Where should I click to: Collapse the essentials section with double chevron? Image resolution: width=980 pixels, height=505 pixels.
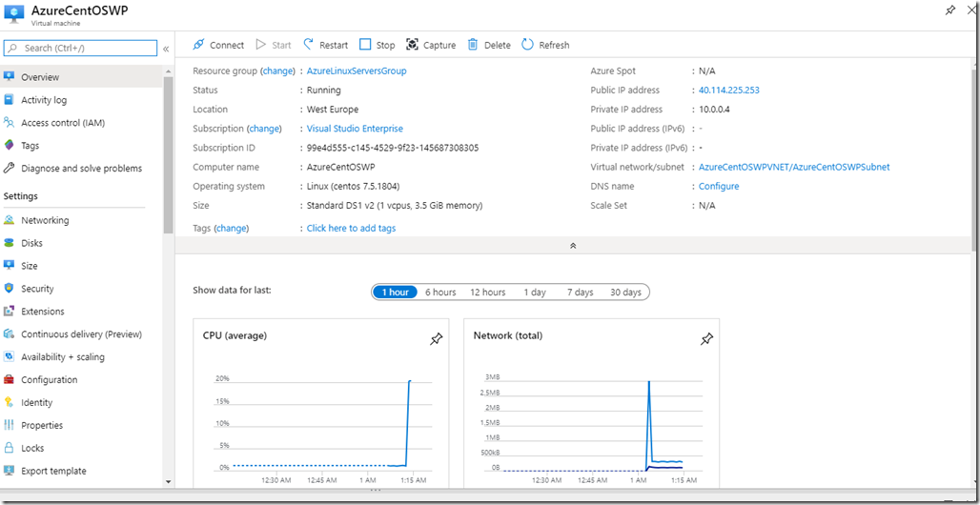573,246
